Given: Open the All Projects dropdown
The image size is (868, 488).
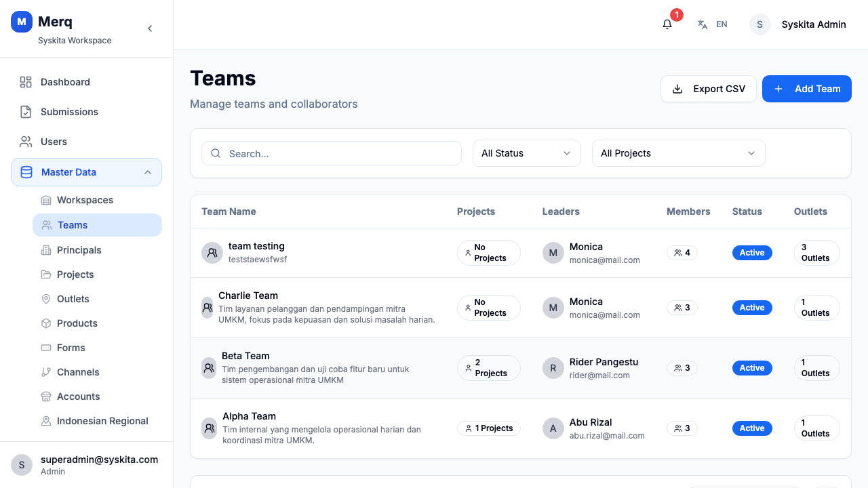Looking at the screenshot, I should click(679, 153).
